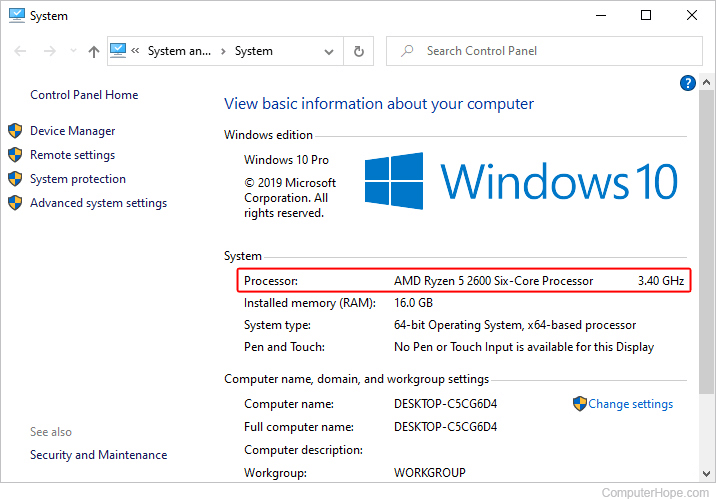Click the vertical scrollbar thumb

coord(706,242)
